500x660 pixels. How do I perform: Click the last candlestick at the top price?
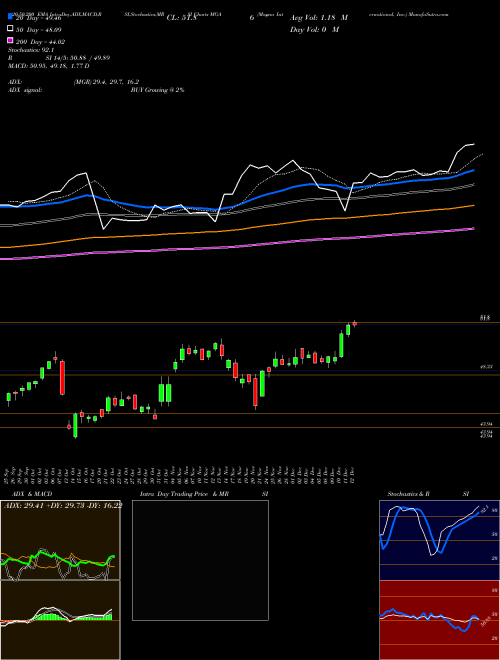355,323
